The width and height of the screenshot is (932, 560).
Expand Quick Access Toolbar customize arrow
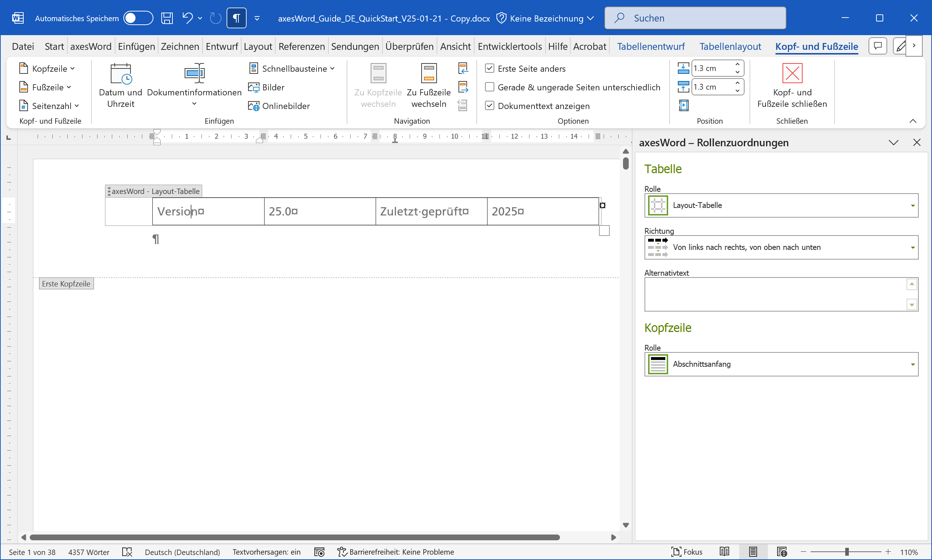tap(257, 18)
